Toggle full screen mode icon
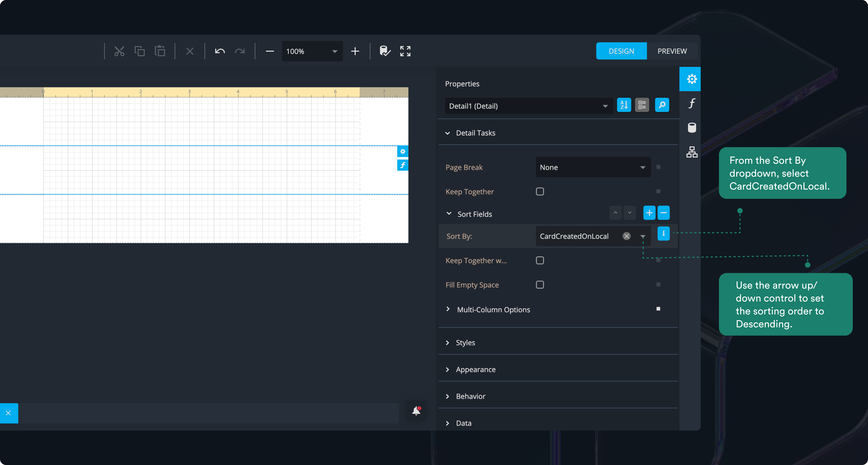 coord(405,51)
